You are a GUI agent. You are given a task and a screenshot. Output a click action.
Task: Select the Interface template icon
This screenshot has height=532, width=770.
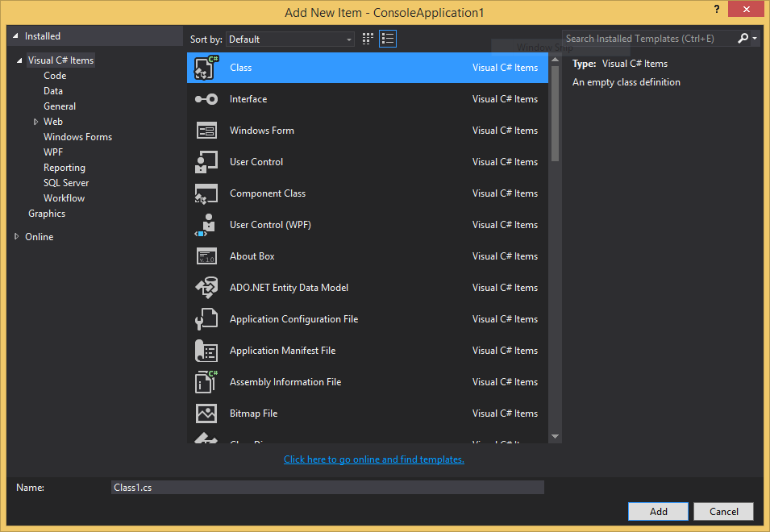[206, 99]
